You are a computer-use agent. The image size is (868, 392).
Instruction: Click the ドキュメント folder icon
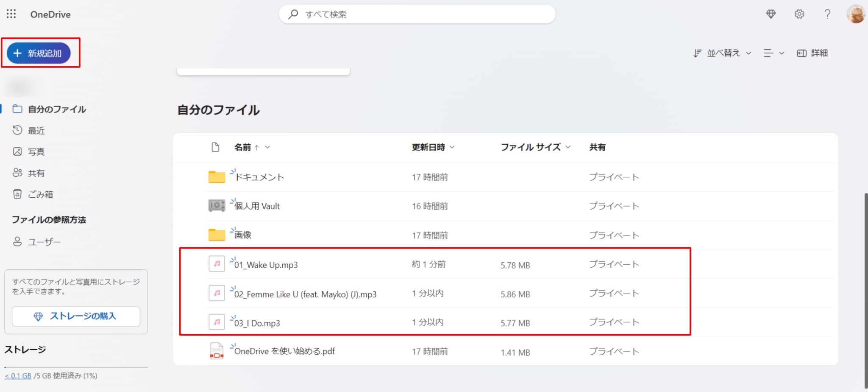217,177
